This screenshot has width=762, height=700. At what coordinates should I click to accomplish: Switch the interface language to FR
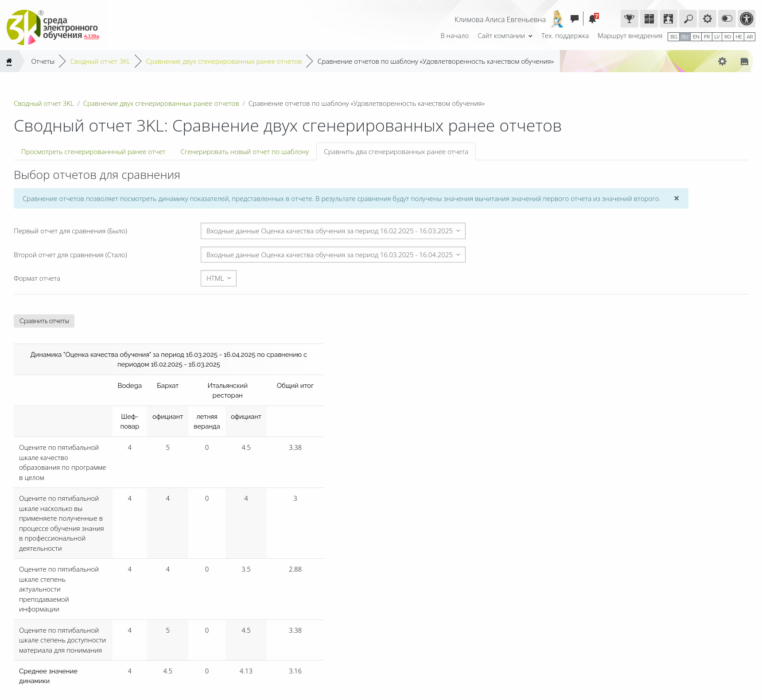(707, 37)
